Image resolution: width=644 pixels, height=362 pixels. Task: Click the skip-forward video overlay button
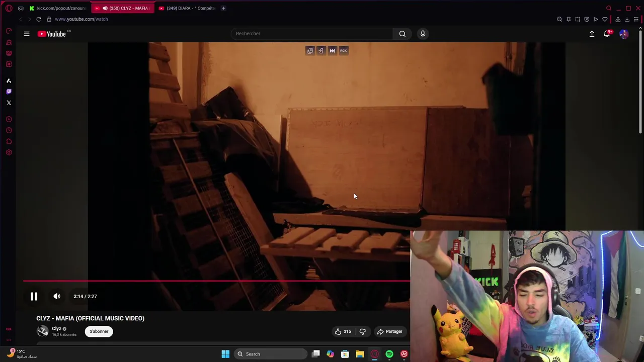click(332, 51)
